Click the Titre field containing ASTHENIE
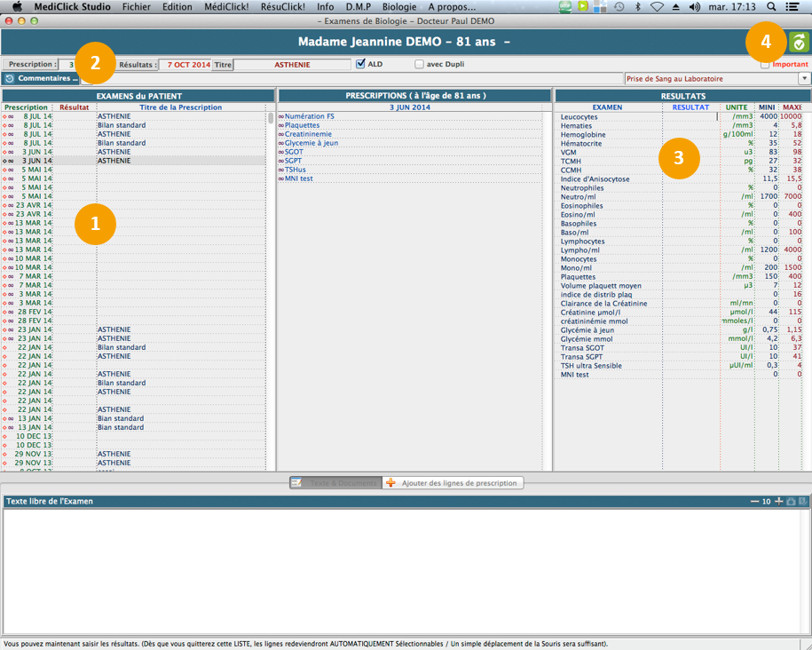This screenshot has height=650, width=812. [292, 65]
